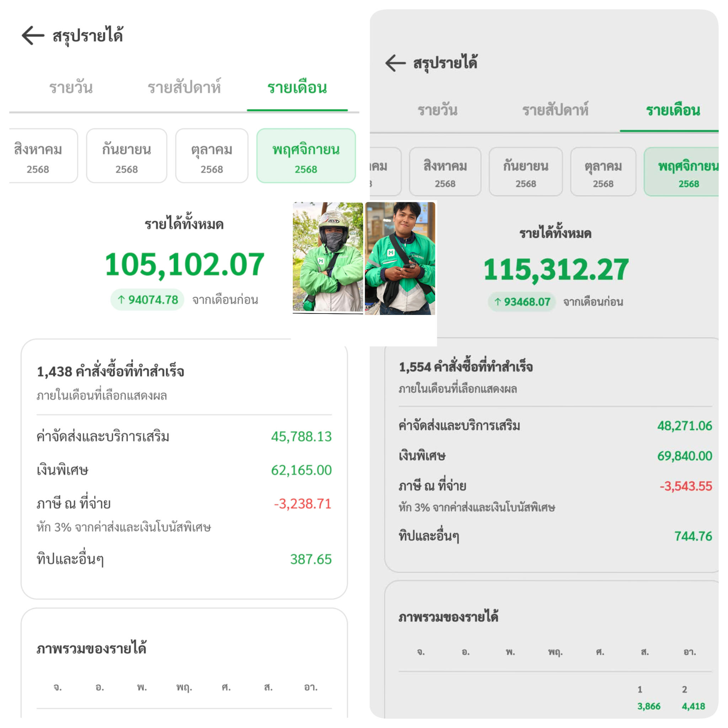Tap the 93468.07 increase badge

522,302
